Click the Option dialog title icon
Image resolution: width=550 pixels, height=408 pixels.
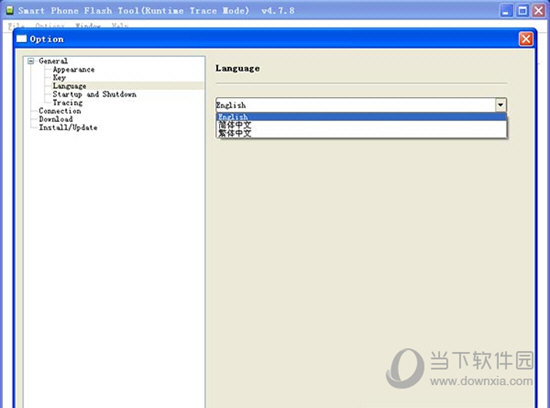(x=21, y=39)
